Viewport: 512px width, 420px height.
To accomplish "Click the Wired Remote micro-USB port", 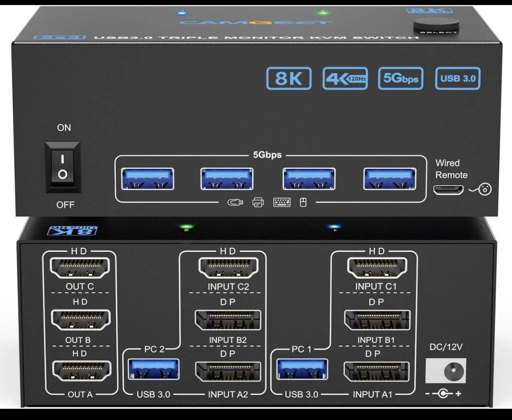I will pyautogui.click(x=448, y=190).
